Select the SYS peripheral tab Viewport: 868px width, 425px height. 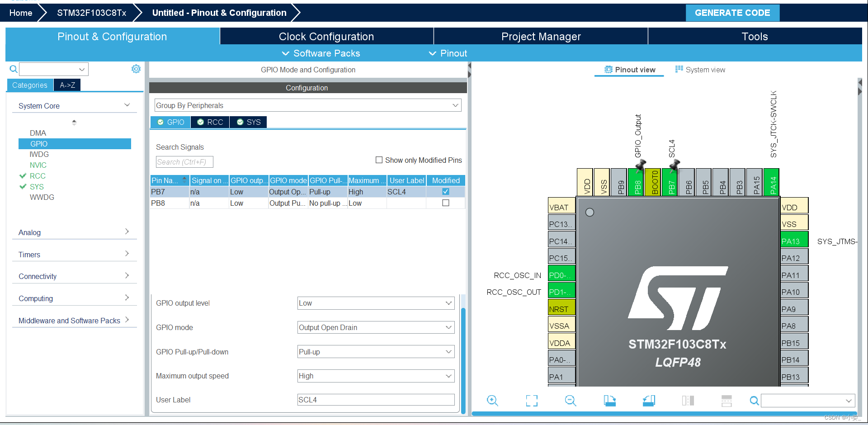pos(249,122)
